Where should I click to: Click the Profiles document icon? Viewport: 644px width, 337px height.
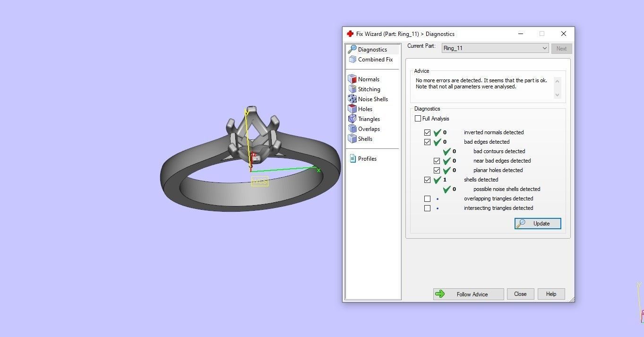coord(352,159)
